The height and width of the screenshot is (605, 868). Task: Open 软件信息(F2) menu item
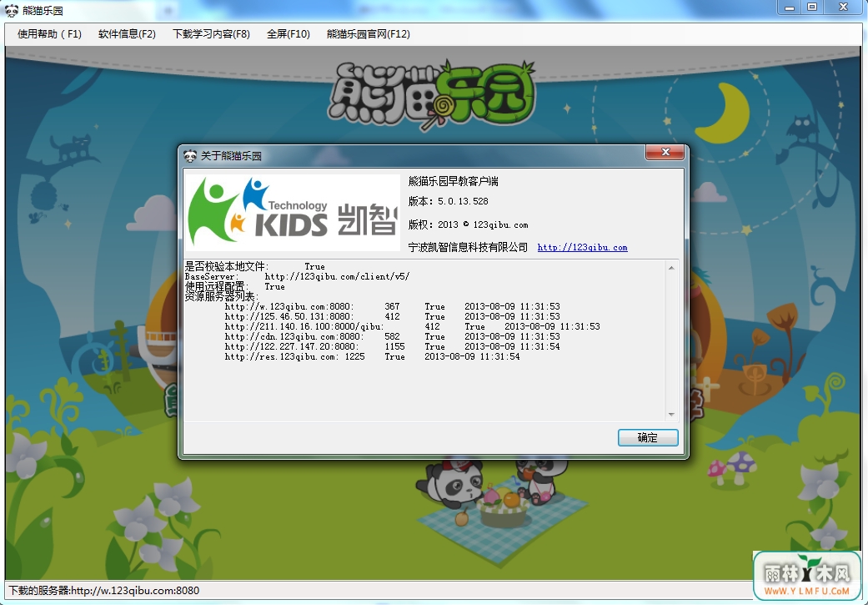point(127,33)
